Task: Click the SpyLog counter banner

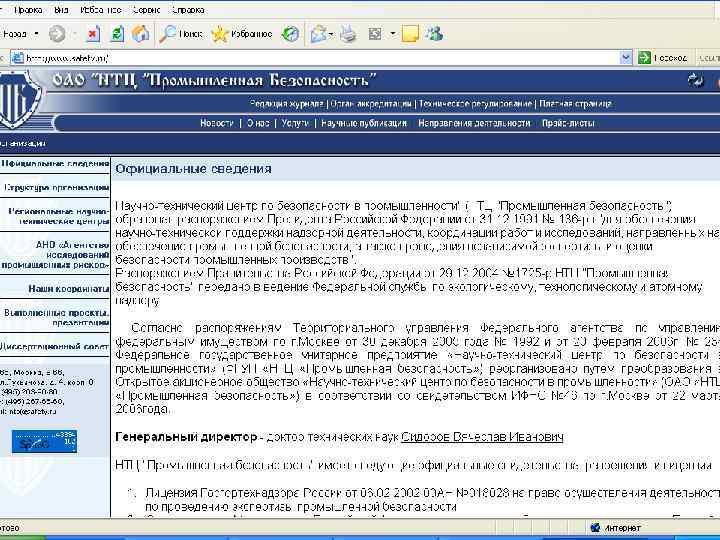Action: coord(44,442)
